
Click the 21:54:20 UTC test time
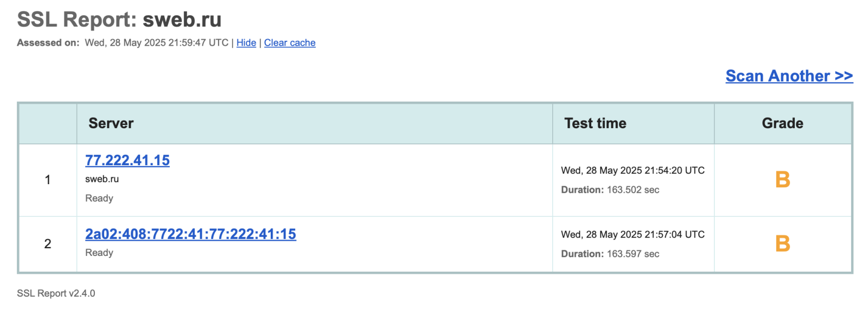[x=633, y=171]
